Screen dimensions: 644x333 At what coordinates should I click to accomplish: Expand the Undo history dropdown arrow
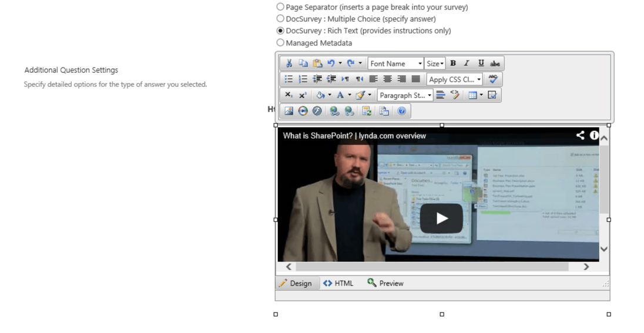click(340, 63)
